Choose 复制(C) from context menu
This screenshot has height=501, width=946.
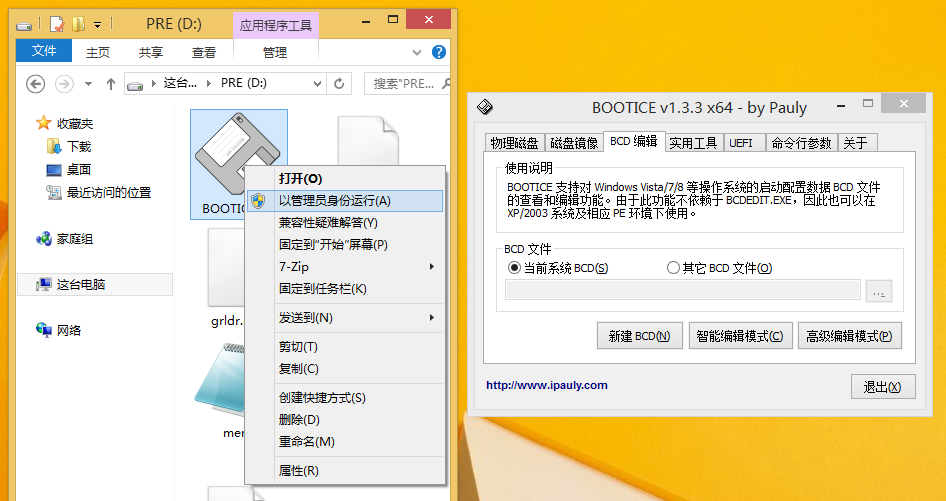pyautogui.click(x=345, y=368)
